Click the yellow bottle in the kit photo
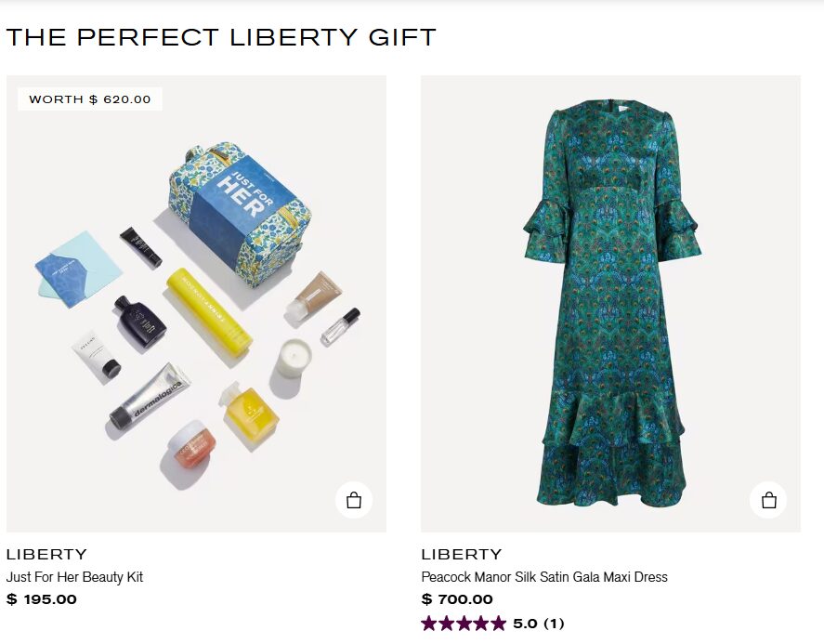This screenshot has width=824, height=644. (210, 310)
